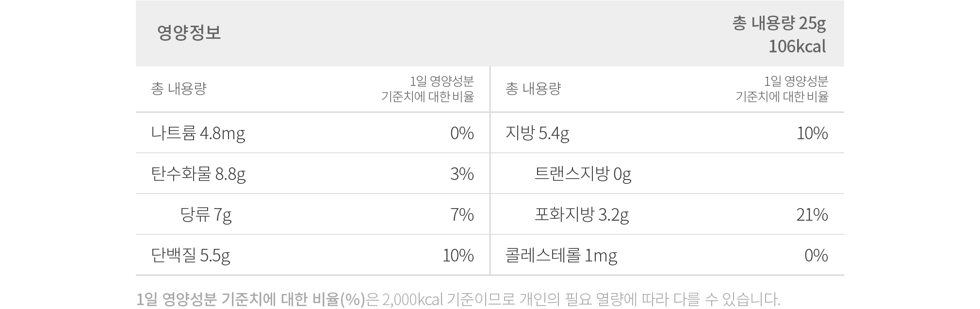Viewport: 980px width, 309px height.
Task: Select the 7% value beside 당류
Action: click(x=462, y=214)
